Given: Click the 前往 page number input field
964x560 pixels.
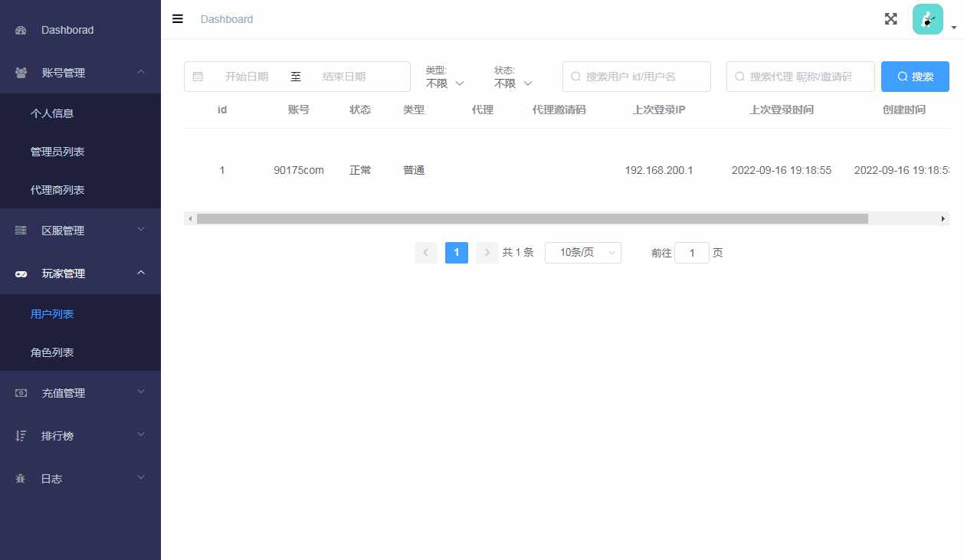Looking at the screenshot, I should pyautogui.click(x=692, y=252).
